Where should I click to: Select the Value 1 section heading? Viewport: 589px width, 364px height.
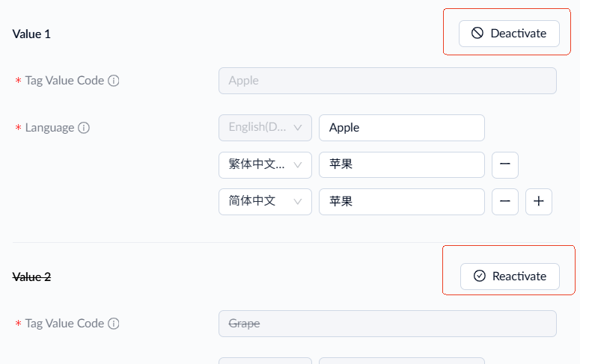(31, 34)
